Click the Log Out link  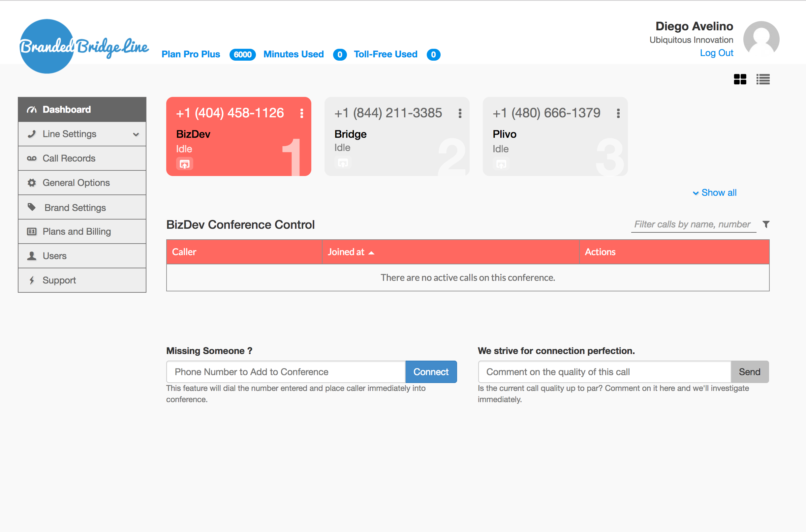pyautogui.click(x=716, y=53)
